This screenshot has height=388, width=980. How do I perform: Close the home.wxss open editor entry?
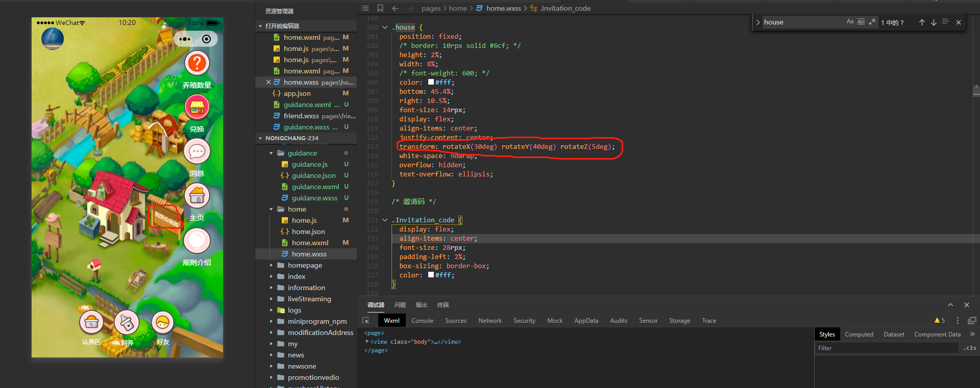pyautogui.click(x=268, y=82)
